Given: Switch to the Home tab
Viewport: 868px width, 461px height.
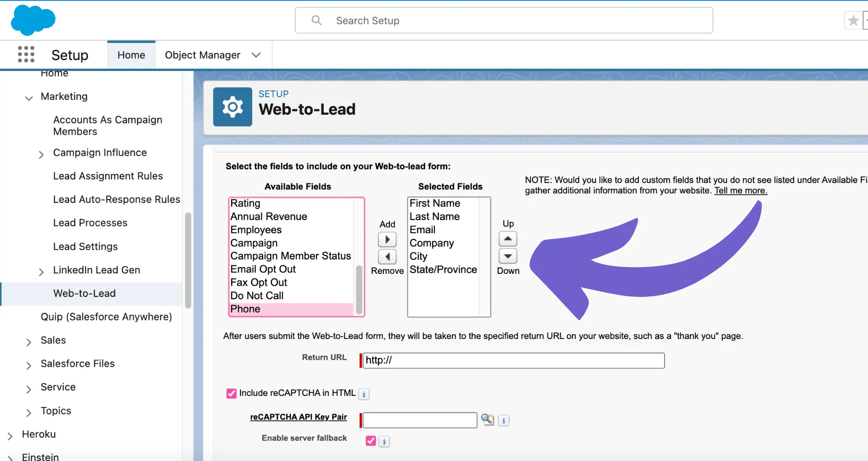Looking at the screenshot, I should [x=131, y=55].
